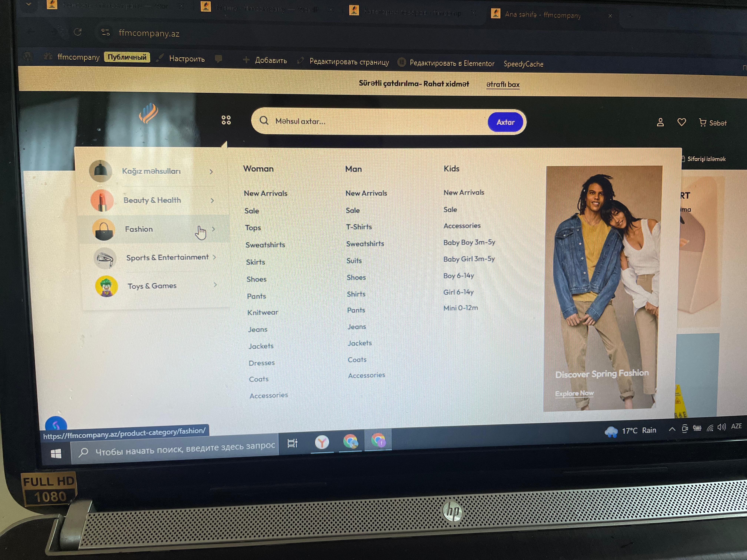Show hidden system tray icons arrow
The image size is (747, 560).
672,429
